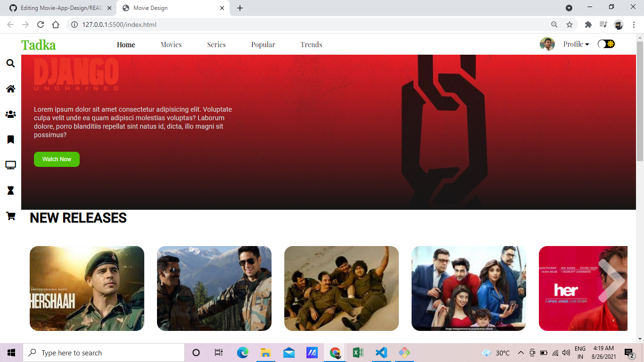Screen dimensions: 644x362
Task: Click the Tadka logo
Action: coord(39,45)
